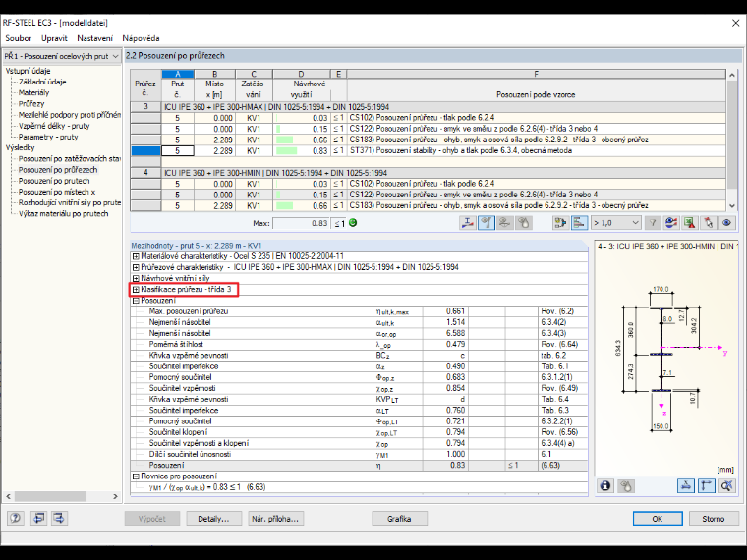
Task: Open the '> 1,0' ratio filter dropdown
Action: pos(615,223)
